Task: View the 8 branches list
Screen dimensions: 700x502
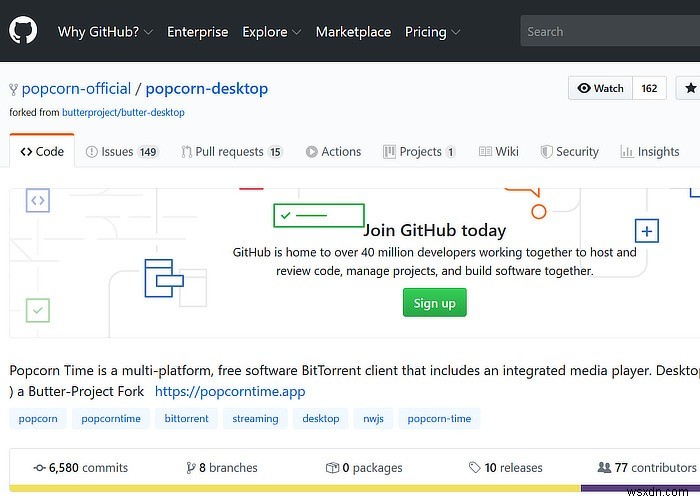Action: (222, 468)
